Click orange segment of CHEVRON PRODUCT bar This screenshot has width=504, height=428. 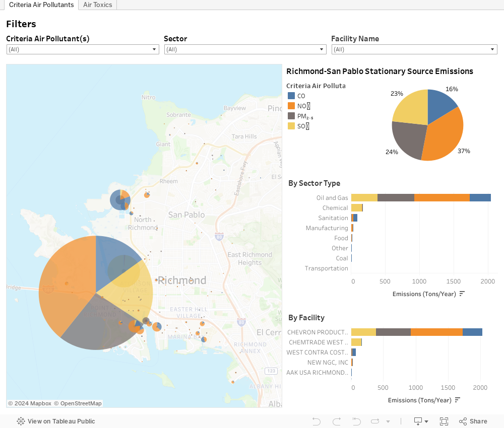coord(437,332)
